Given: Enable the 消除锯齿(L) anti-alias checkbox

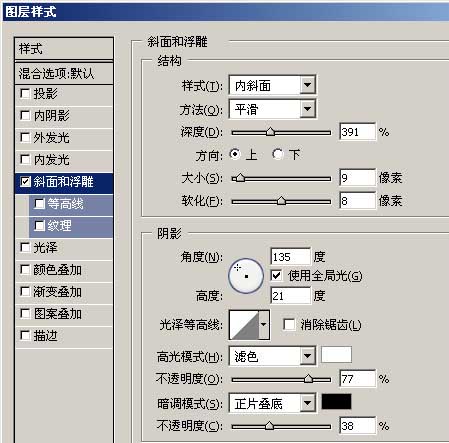Looking at the screenshot, I should click(x=289, y=324).
